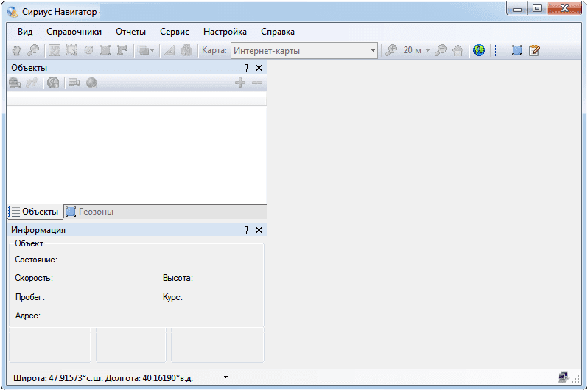Switch to the Геозоны tab
This screenshot has height=390, width=588.
(x=91, y=212)
